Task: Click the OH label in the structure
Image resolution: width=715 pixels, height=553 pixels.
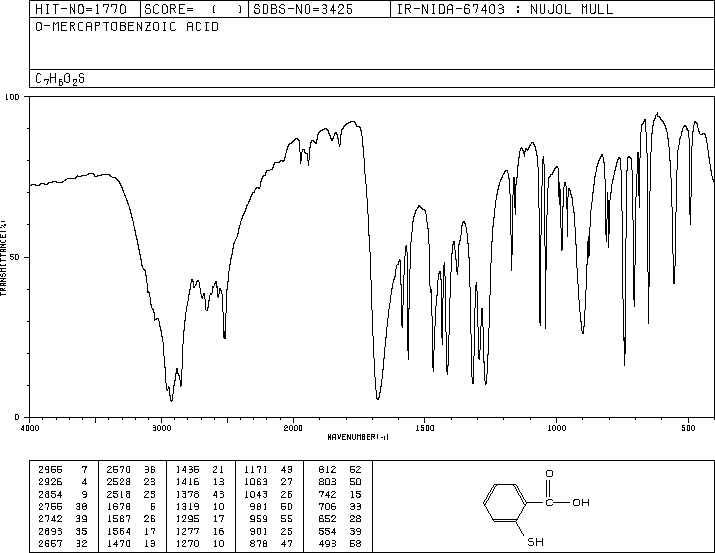Action: pos(581,503)
